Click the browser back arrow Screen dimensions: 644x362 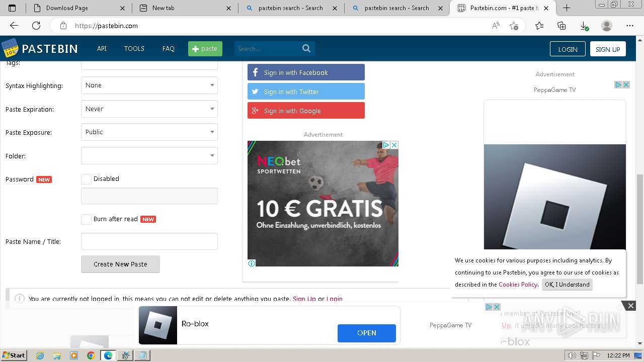(x=14, y=26)
